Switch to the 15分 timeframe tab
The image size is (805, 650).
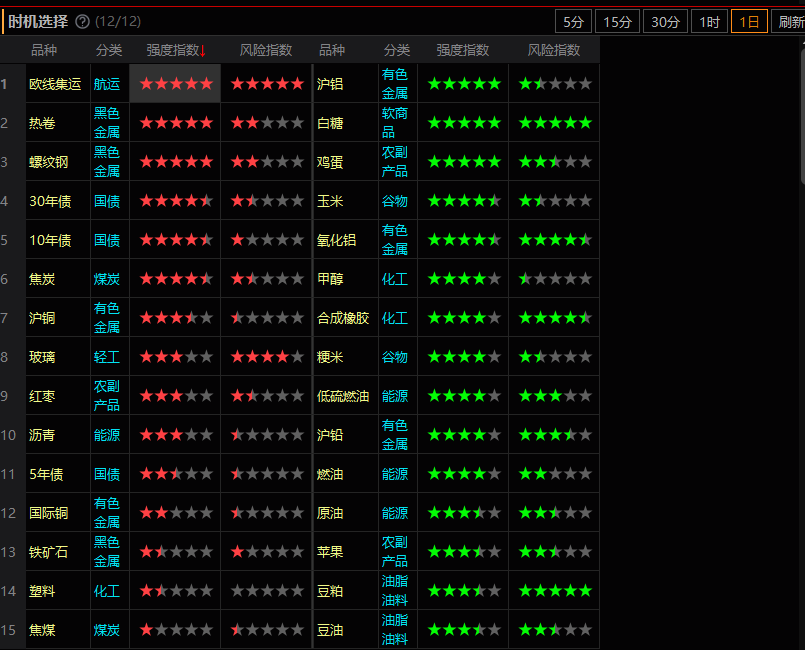pyautogui.click(x=617, y=22)
